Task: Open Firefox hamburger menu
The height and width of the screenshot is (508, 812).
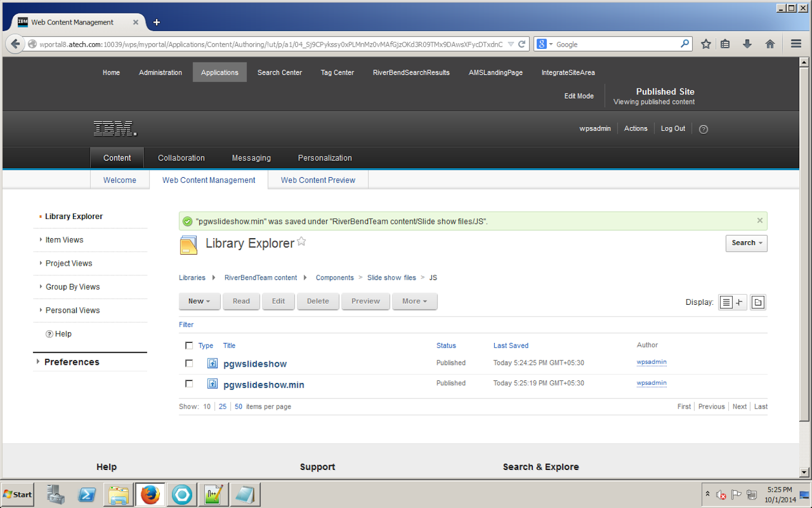Action: (x=796, y=44)
